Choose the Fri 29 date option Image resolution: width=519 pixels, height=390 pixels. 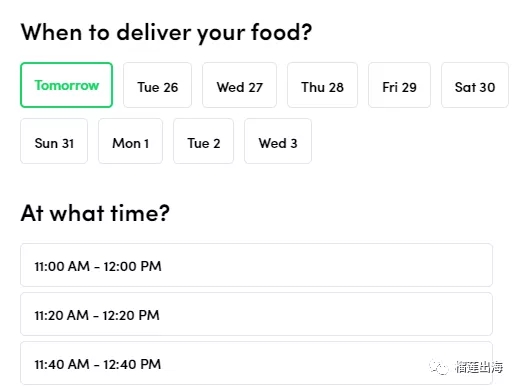point(399,85)
